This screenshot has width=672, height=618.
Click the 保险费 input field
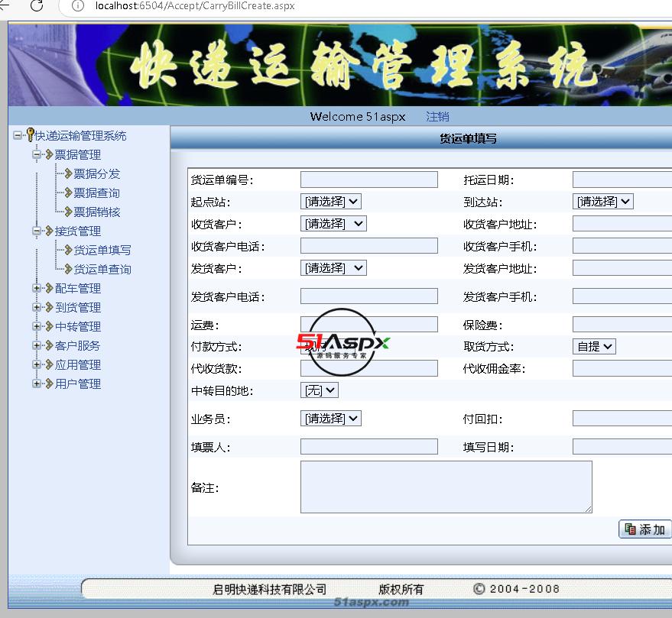[x=622, y=324]
